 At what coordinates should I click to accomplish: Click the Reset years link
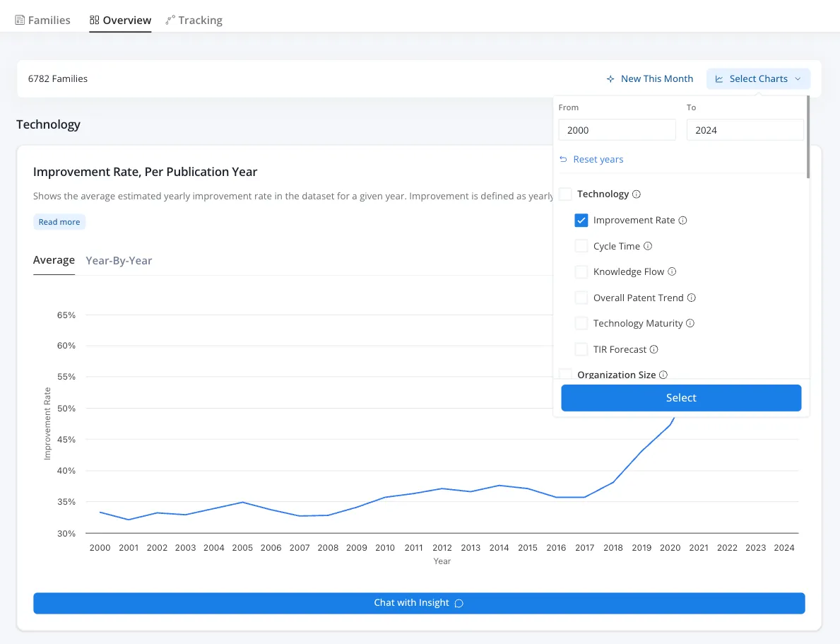coord(591,159)
